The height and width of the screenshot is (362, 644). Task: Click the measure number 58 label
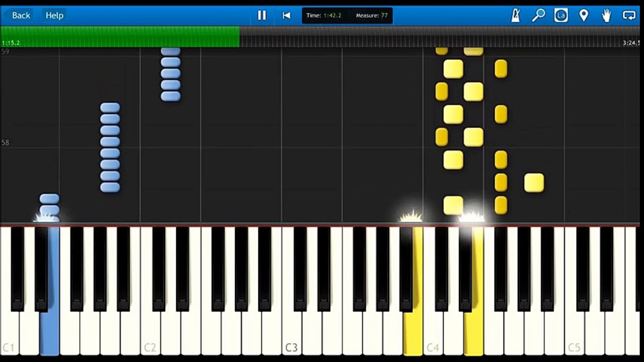pos(5,143)
